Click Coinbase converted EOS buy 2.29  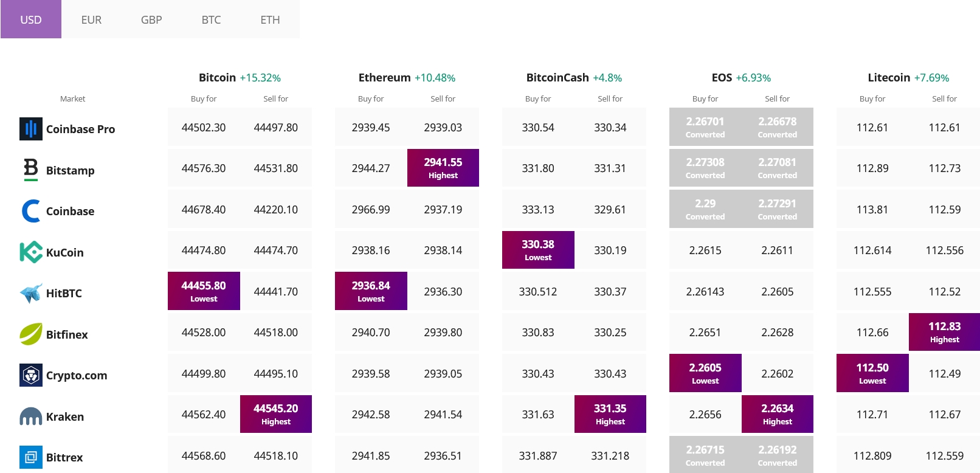[705, 209]
